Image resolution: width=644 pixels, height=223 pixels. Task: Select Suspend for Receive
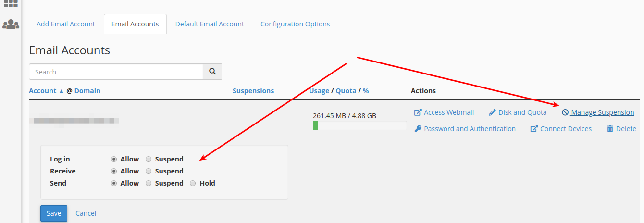[149, 171]
